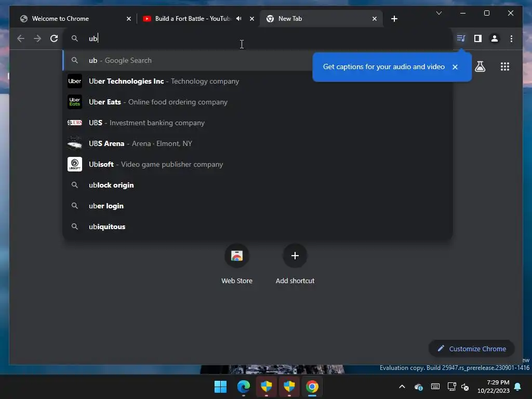Go back using the back arrow
Screen dimensions: 532x399
coord(21,38)
